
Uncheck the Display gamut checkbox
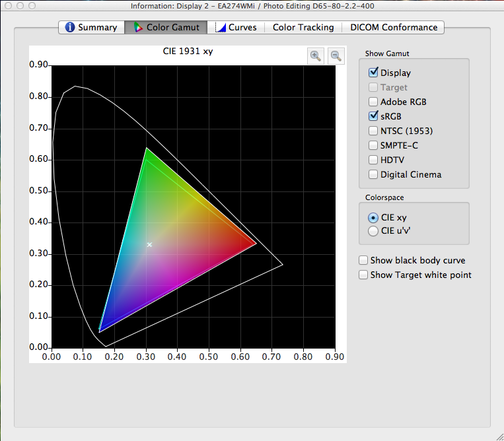(373, 73)
